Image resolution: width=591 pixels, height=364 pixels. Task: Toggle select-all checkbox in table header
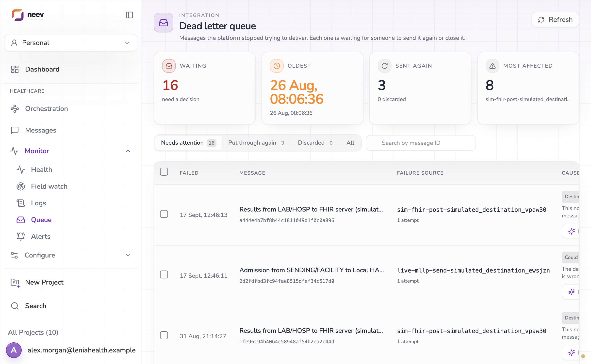point(164,172)
